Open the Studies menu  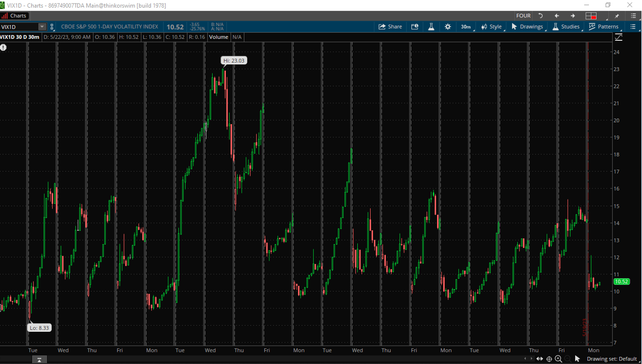coord(566,27)
